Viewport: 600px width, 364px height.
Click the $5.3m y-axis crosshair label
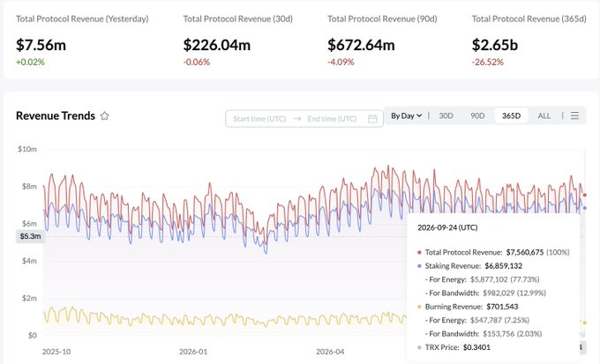click(x=30, y=236)
